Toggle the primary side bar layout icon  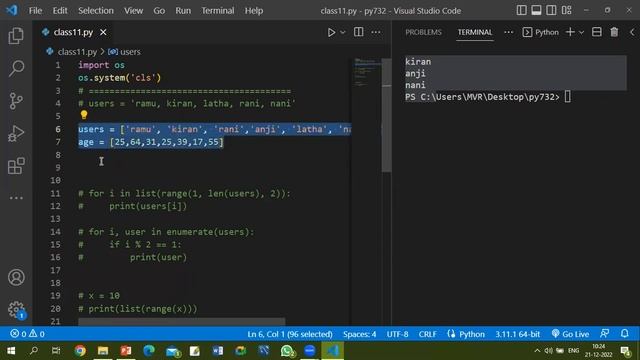521,10
